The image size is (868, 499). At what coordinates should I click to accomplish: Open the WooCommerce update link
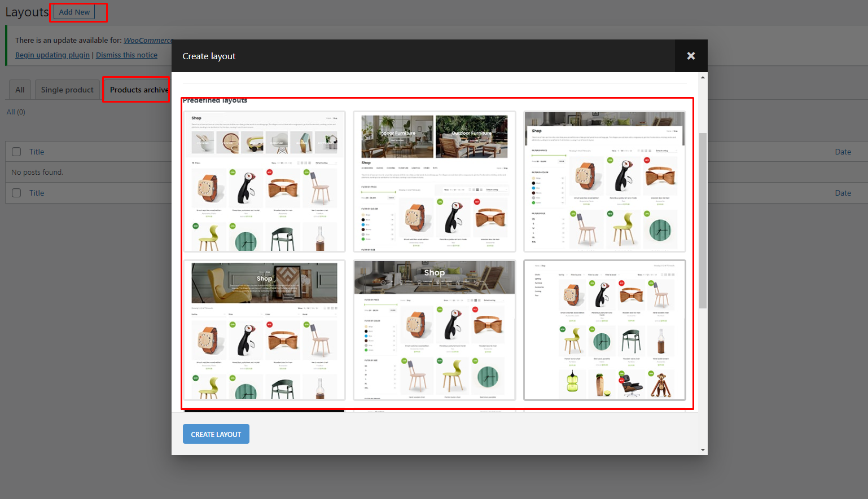[148, 40]
